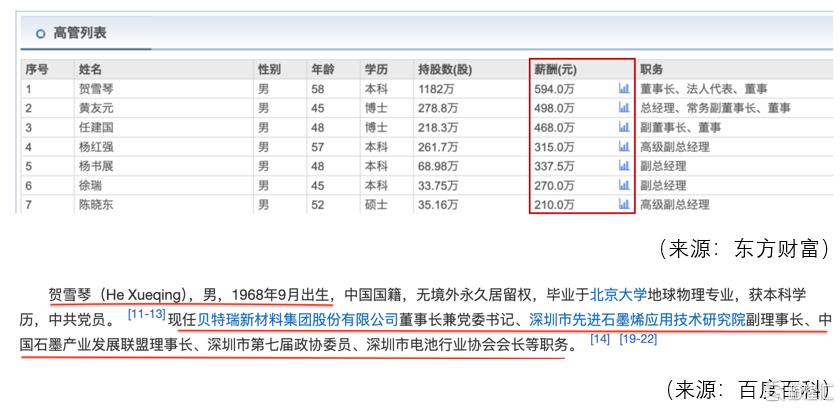Click the salary value 337.5万
The width and height of the screenshot is (840, 408).
coord(554,166)
